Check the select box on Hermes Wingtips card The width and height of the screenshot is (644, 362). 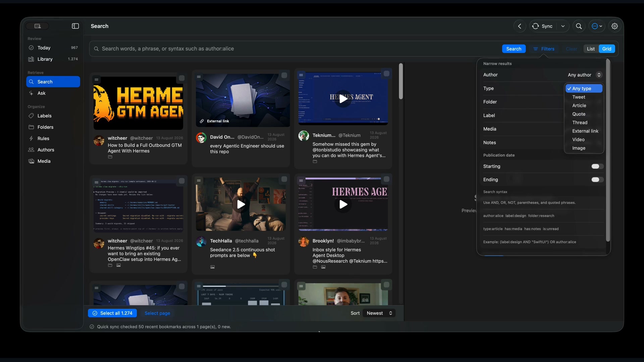point(181,181)
